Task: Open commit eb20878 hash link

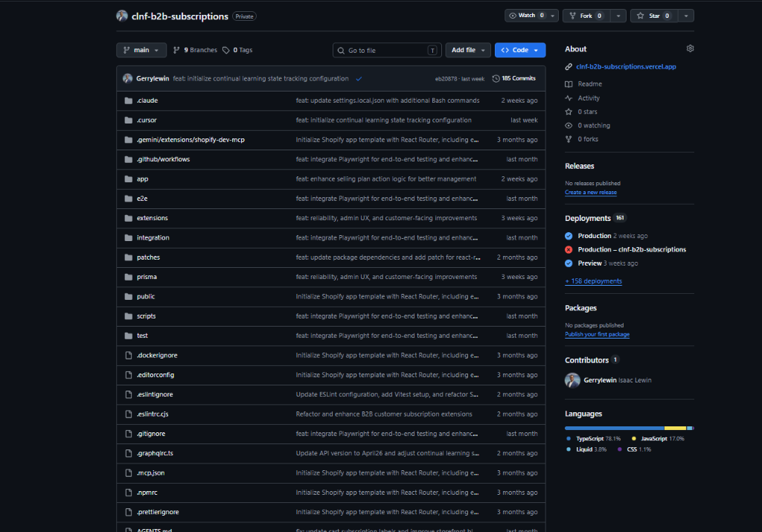Action: pos(446,79)
